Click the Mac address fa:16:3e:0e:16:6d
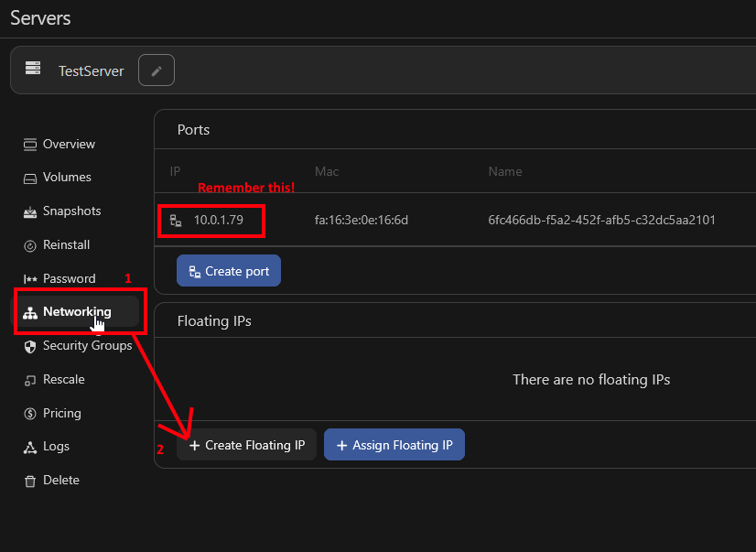Viewport: 756px width, 552px height. pyautogui.click(x=360, y=220)
